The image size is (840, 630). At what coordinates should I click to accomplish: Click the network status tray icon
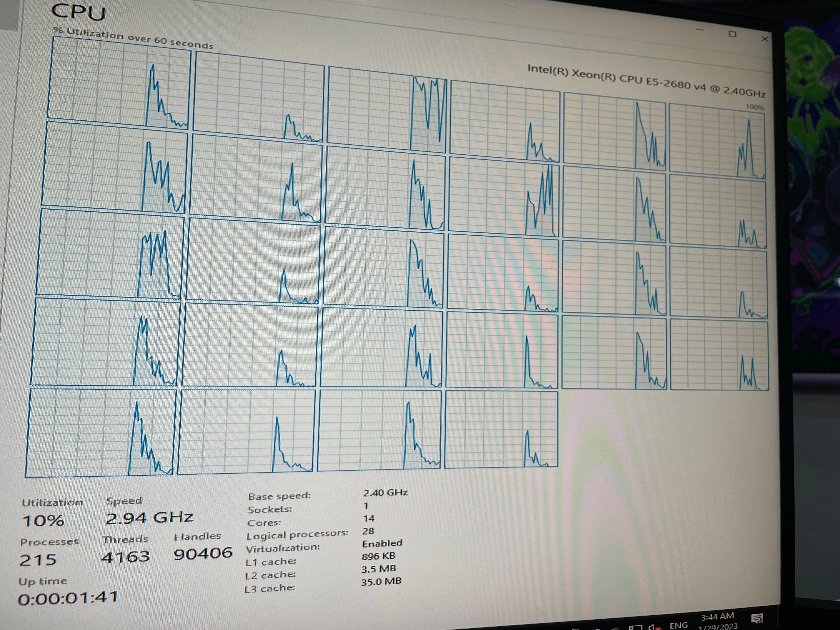tap(635, 627)
